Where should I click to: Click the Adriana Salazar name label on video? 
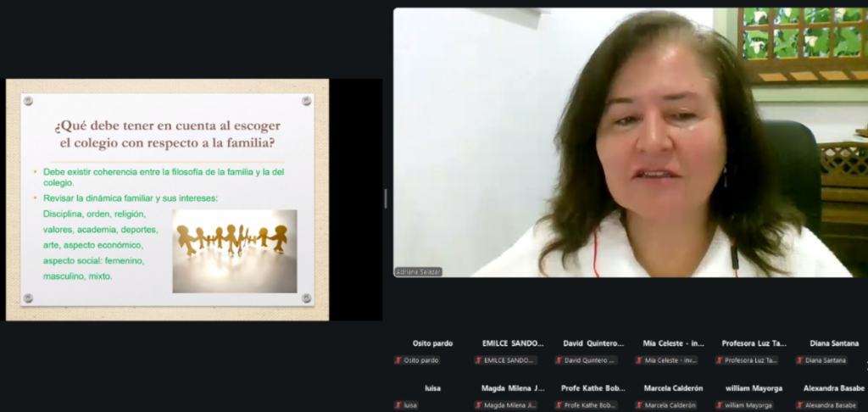pyautogui.click(x=418, y=272)
